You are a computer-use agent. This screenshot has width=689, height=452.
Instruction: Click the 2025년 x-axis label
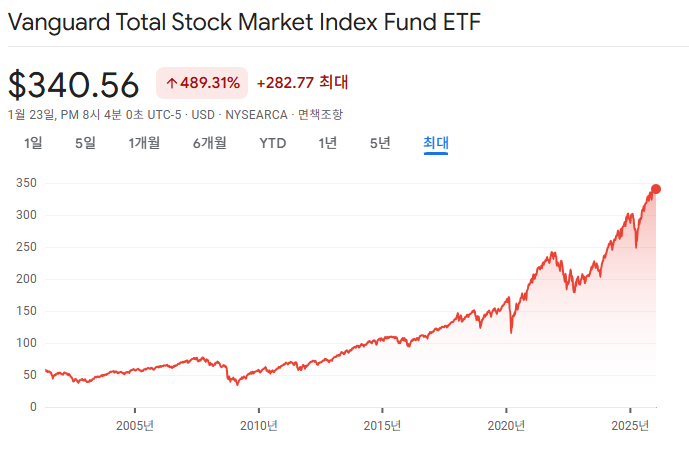click(x=630, y=425)
